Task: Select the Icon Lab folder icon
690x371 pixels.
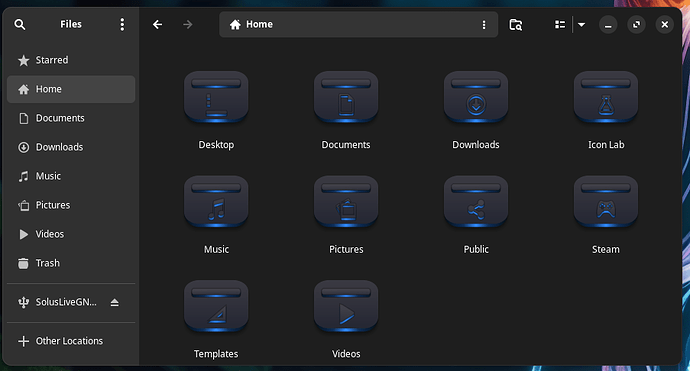Action: click(x=606, y=97)
